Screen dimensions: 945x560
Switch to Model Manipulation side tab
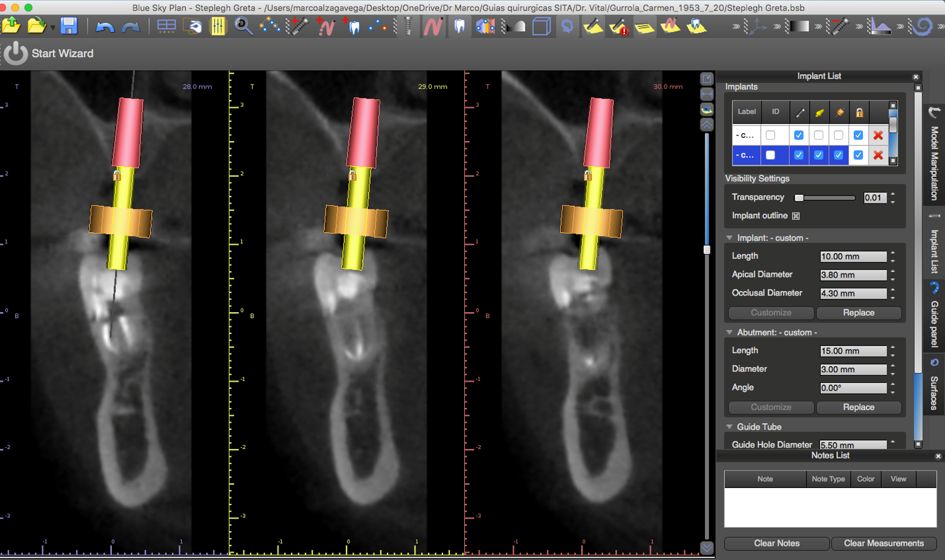coord(934,156)
